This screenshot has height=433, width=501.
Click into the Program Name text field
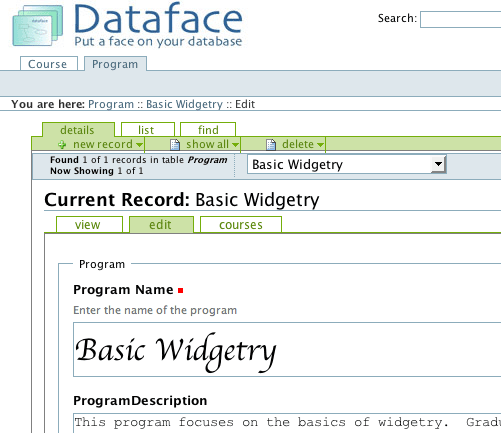(x=287, y=349)
